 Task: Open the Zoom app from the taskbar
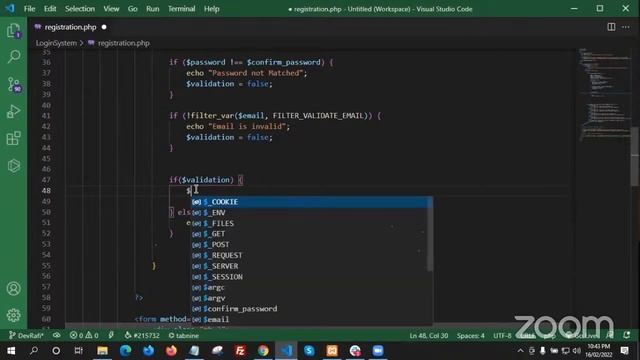point(378,351)
